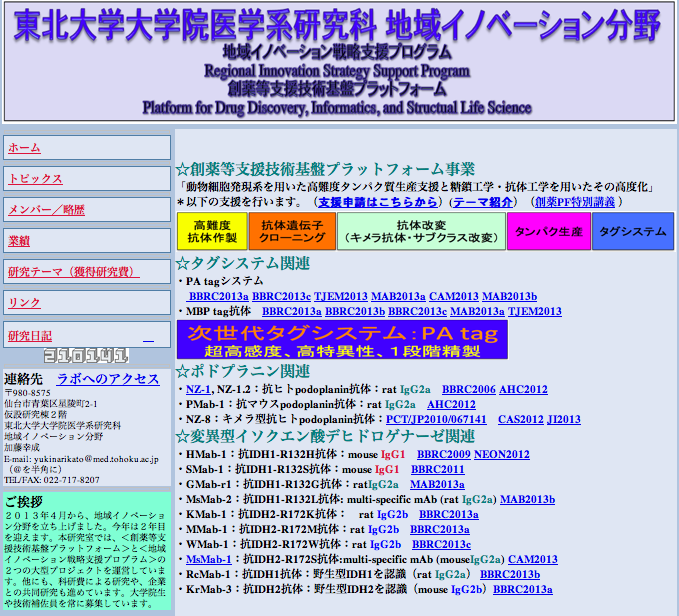Open PCT/JP2010/067141 patent link
This screenshot has width=679, height=616.
(436, 419)
